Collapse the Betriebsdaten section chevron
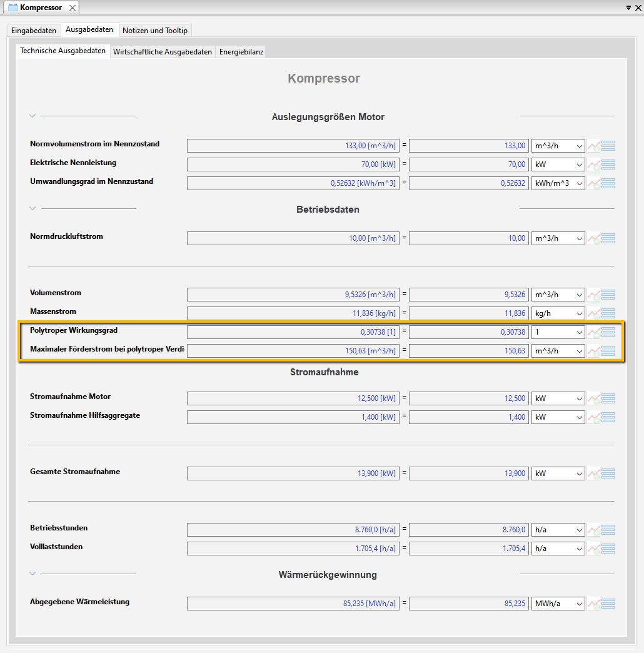This screenshot has height=653, width=644. pos(33,208)
